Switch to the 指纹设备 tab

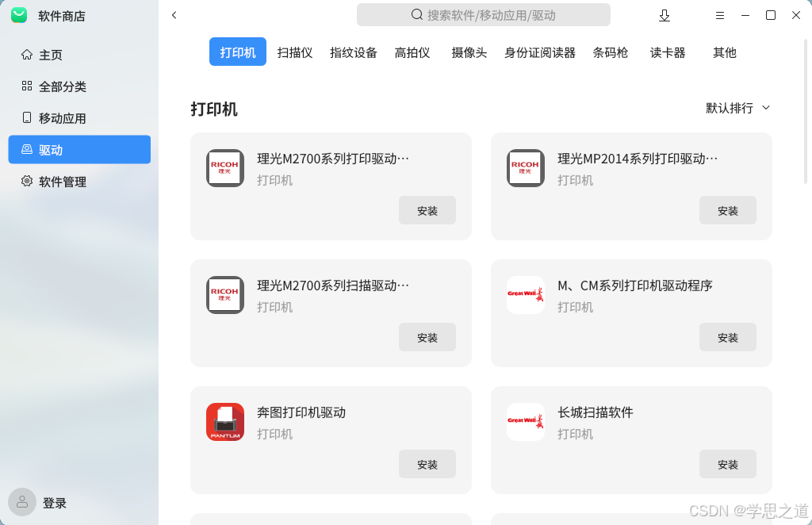354,52
